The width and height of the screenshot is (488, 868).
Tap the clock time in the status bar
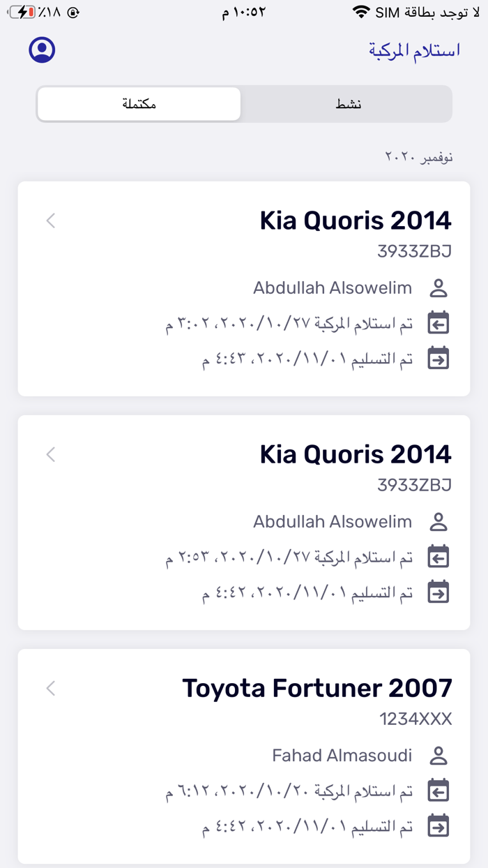coord(244,12)
